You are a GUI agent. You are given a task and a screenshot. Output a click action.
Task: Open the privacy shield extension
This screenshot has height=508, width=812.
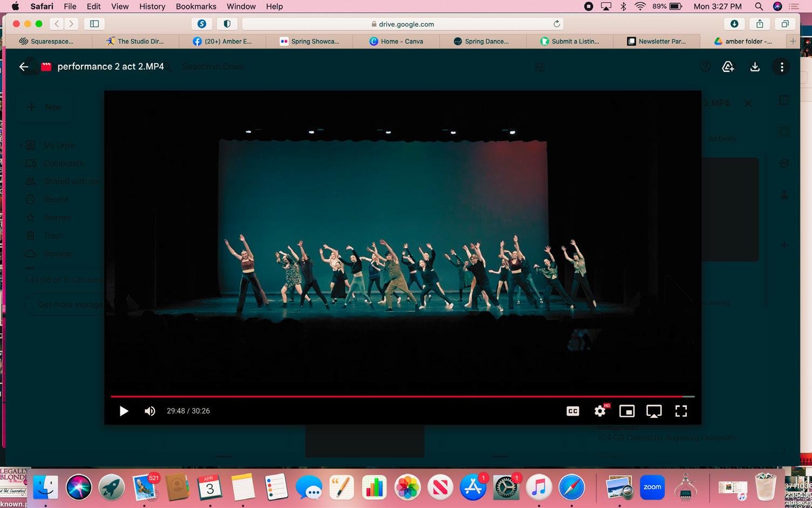pos(227,24)
